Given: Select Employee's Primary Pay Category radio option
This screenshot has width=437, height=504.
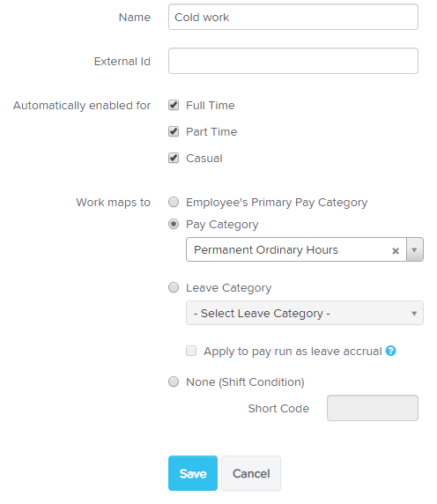Looking at the screenshot, I should 174,202.
